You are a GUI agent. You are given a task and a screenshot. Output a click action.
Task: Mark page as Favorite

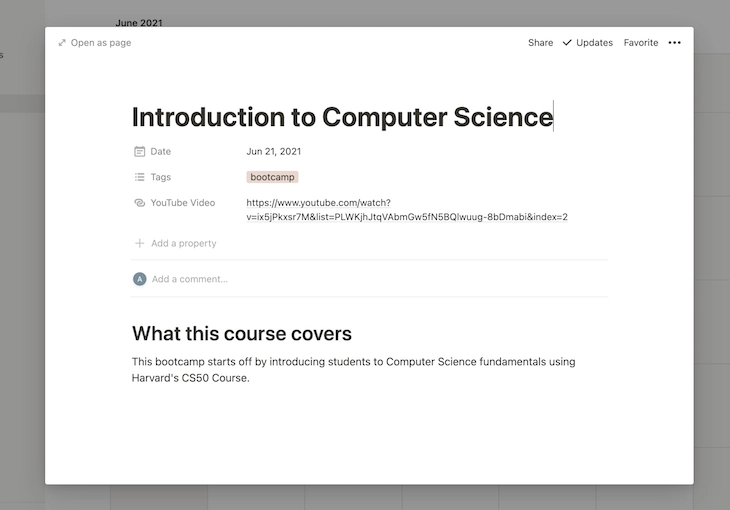641,43
